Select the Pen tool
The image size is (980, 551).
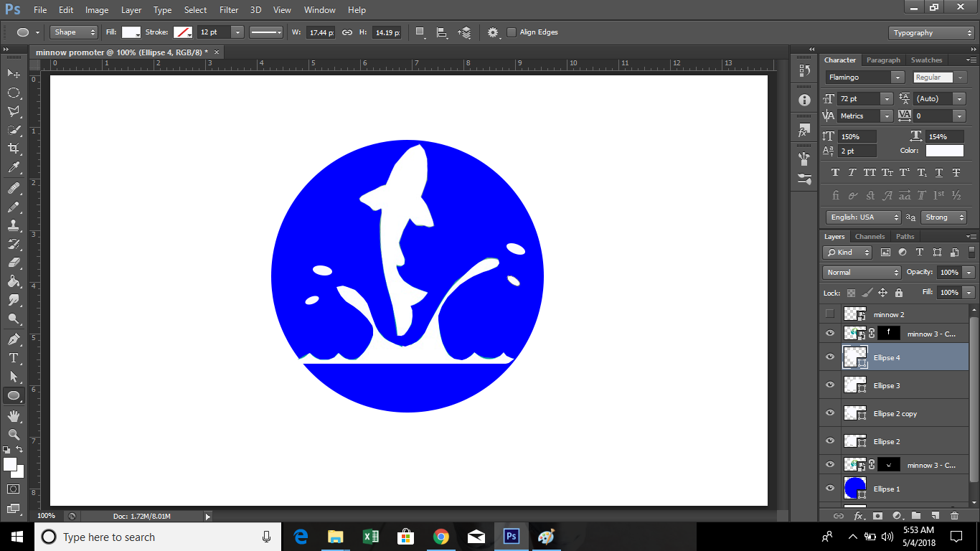14,339
